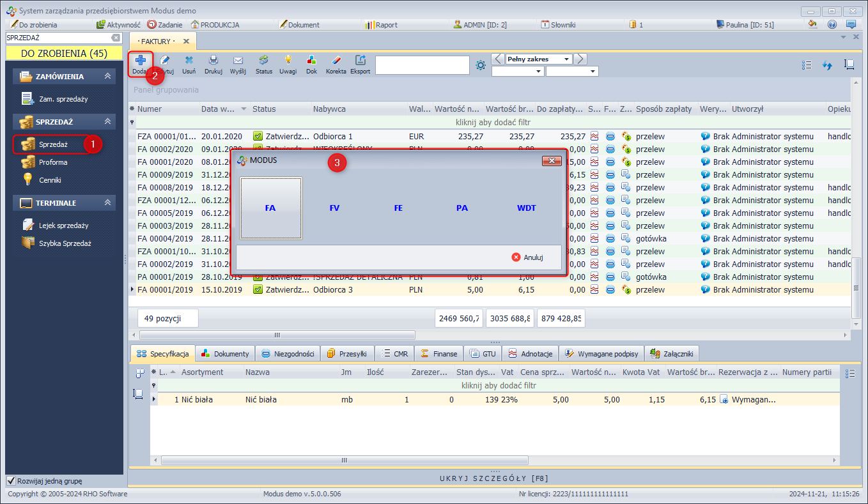Click the Usuń delete icon
This screenshot has width=868, height=504.
(189, 64)
